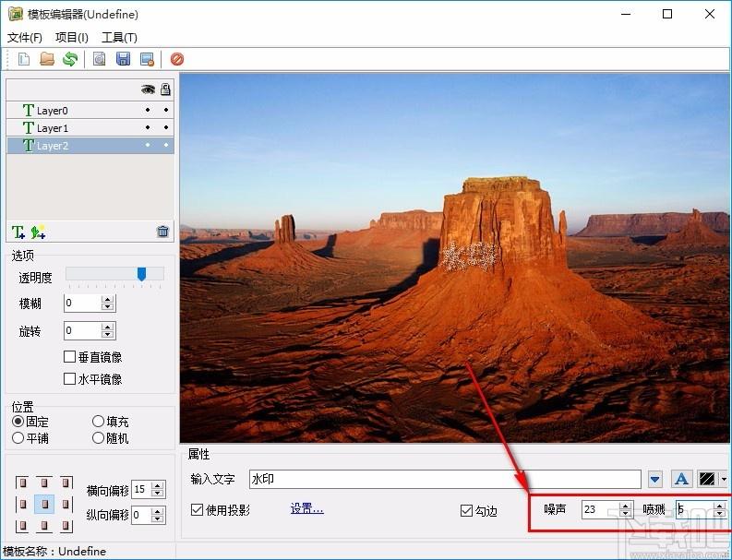This screenshot has width=732, height=560.
Task: Open the blue dropdown arrow beside text input
Action: (x=655, y=479)
